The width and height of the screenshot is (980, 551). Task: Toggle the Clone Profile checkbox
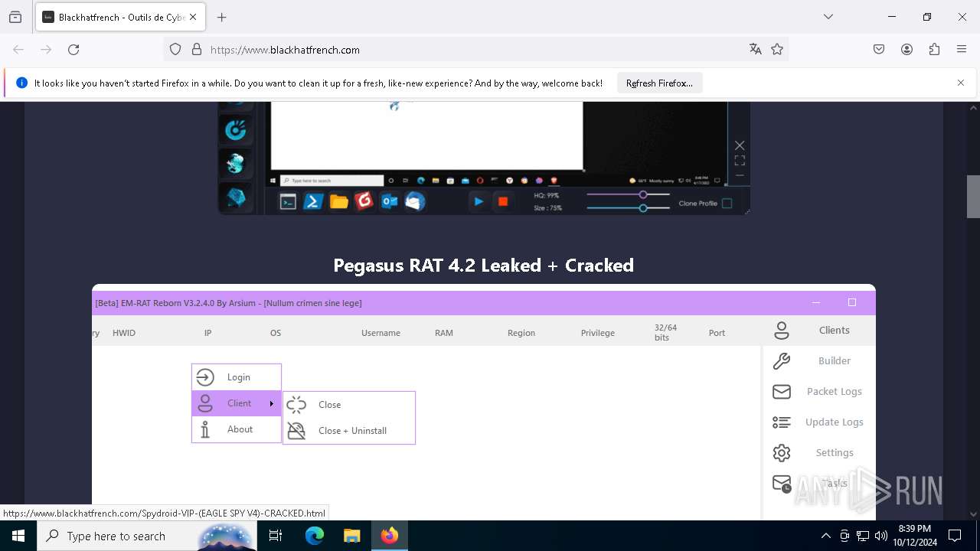click(727, 203)
